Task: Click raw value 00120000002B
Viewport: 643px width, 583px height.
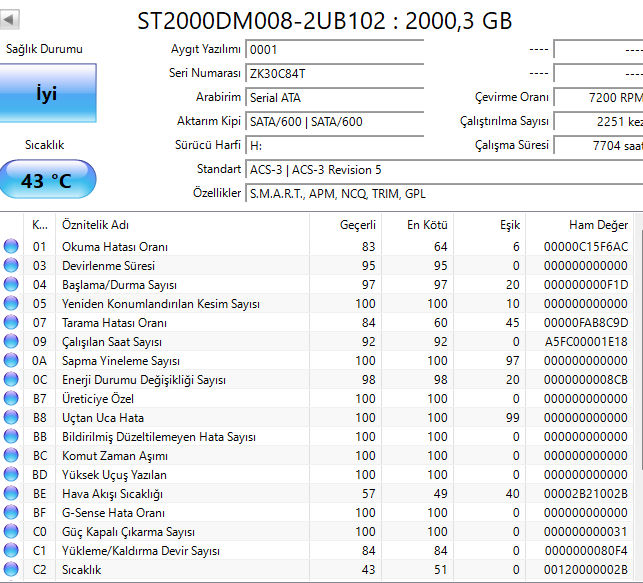Action: [x=586, y=569]
